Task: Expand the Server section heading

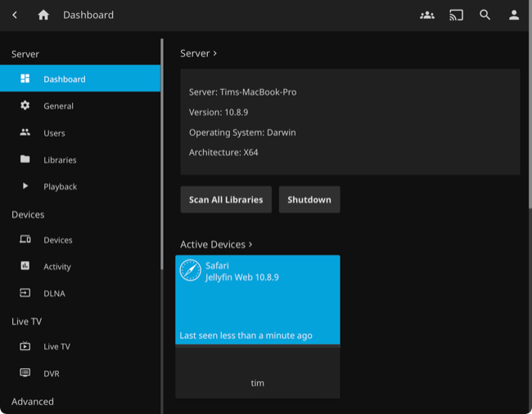Action: [x=199, y=53]
